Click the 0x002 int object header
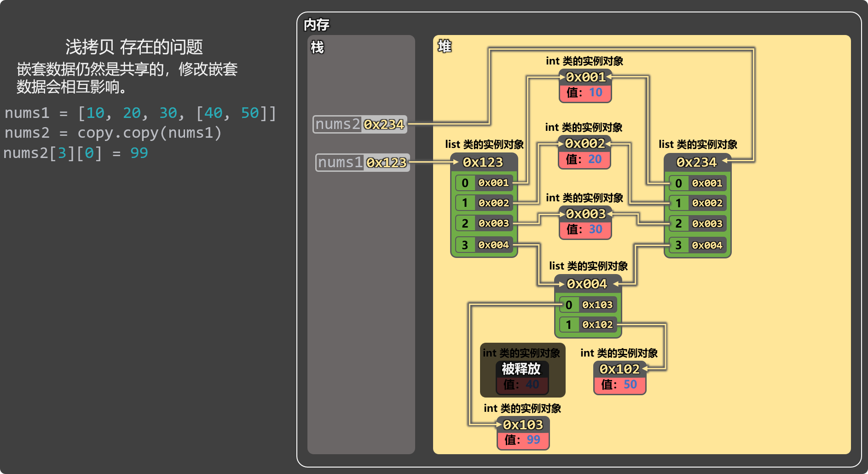This screenshot has width=868, height=474. 584,144
